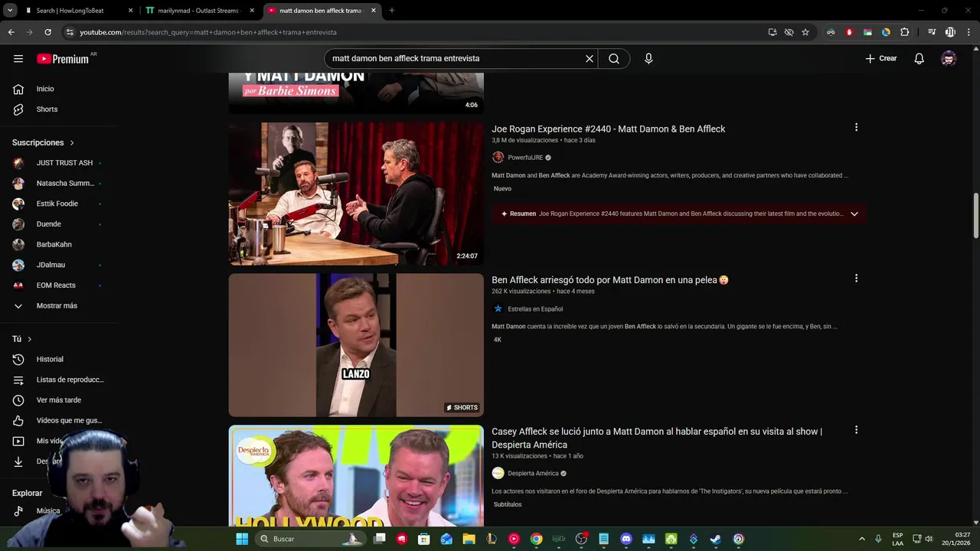The image size is (980, 551).
Task: Open Windows Start menu
Action: click(x=242, y=539)
